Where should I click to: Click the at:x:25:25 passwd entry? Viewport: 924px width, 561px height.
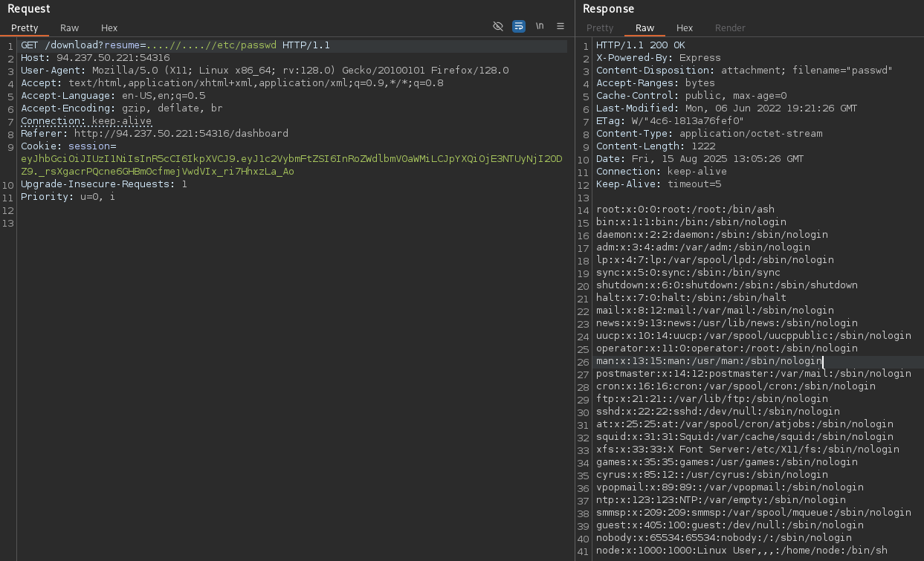click(745, 424)
